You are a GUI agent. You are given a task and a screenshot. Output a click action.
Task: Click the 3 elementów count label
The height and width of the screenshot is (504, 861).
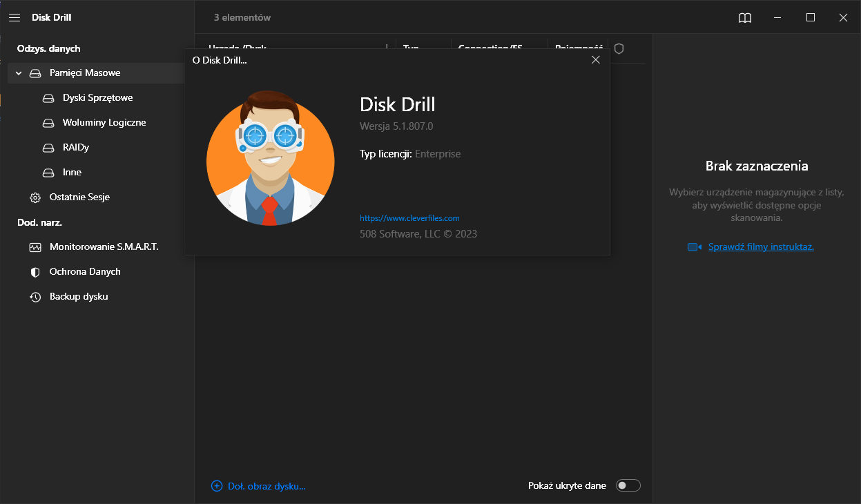(x=242, y=17)
